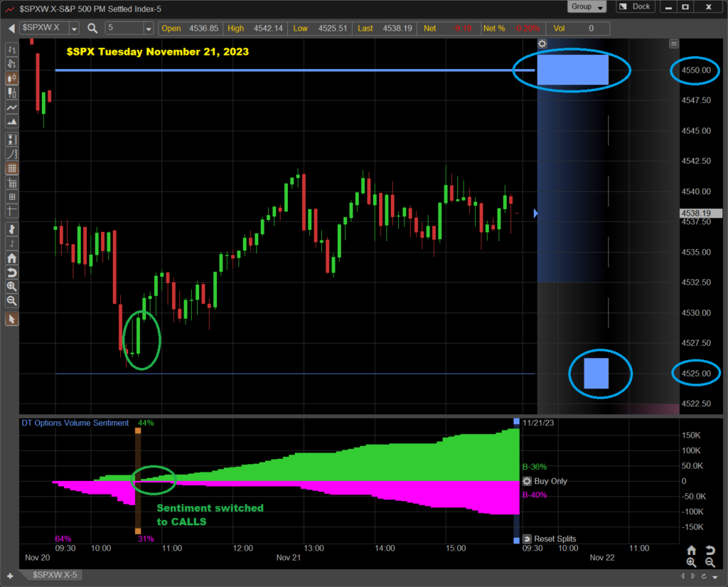Viewport: 728px width, 587px height.
Task: Open the $SPXW.X symbol dropdown
Action: [74, 28]
